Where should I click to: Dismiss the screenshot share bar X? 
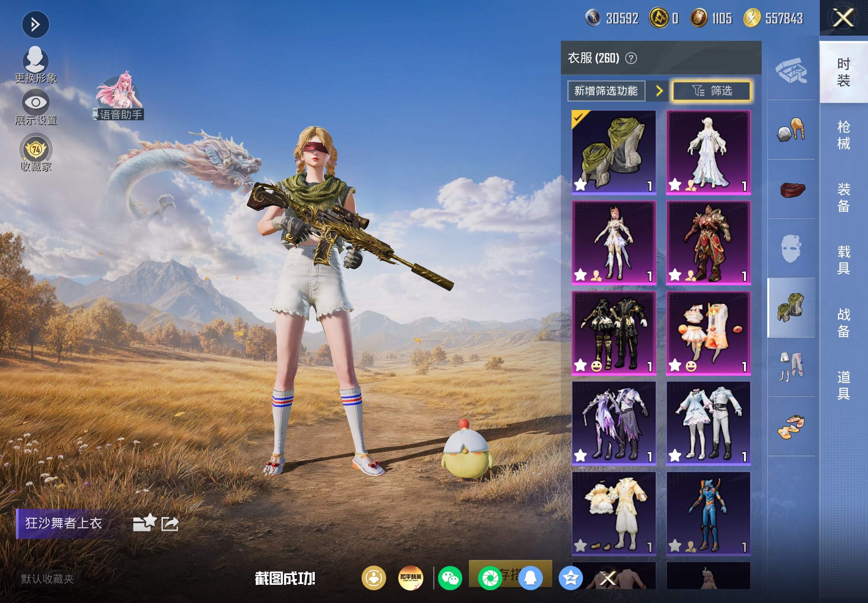[608, 578]
